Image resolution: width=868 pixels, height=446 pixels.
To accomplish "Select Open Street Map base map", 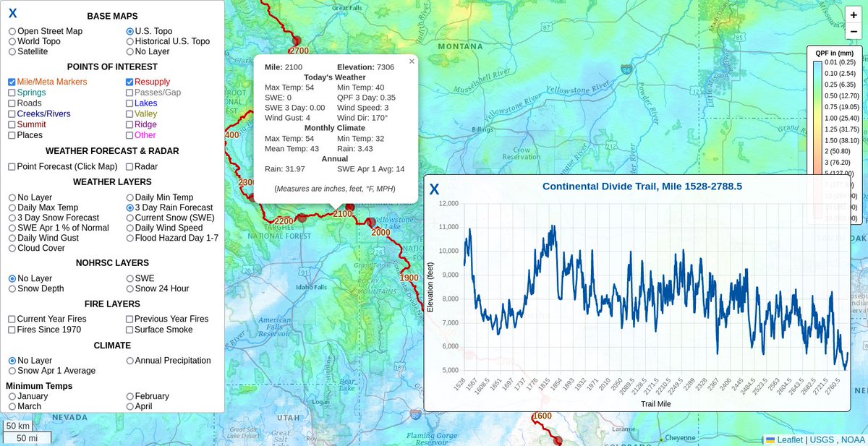I will click(x=12, y=31).
